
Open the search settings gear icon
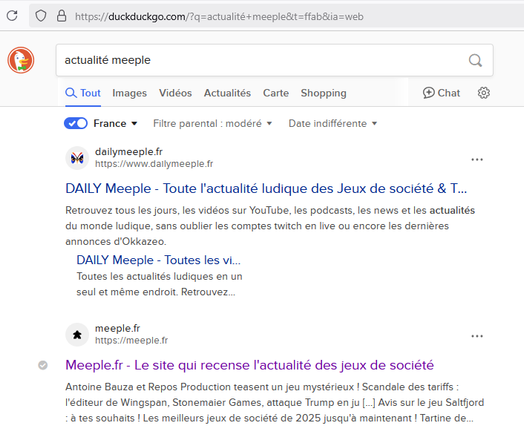tap(484, 93)
